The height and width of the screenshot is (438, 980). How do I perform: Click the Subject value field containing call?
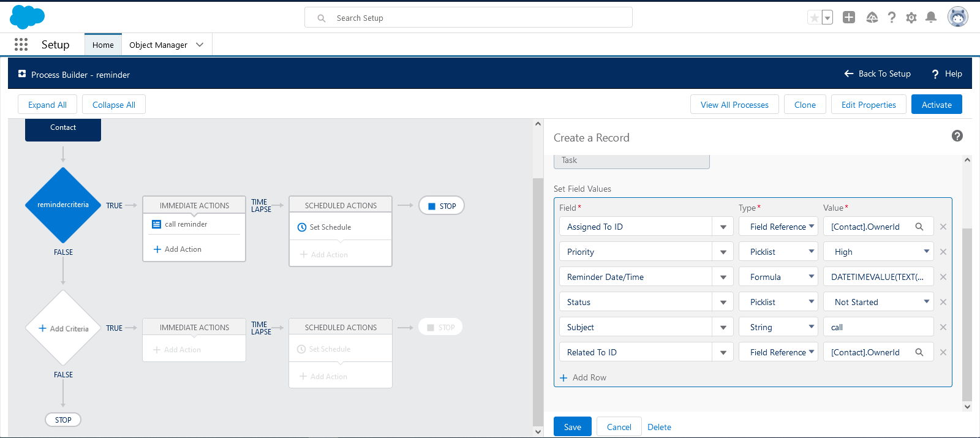point(878,327)
